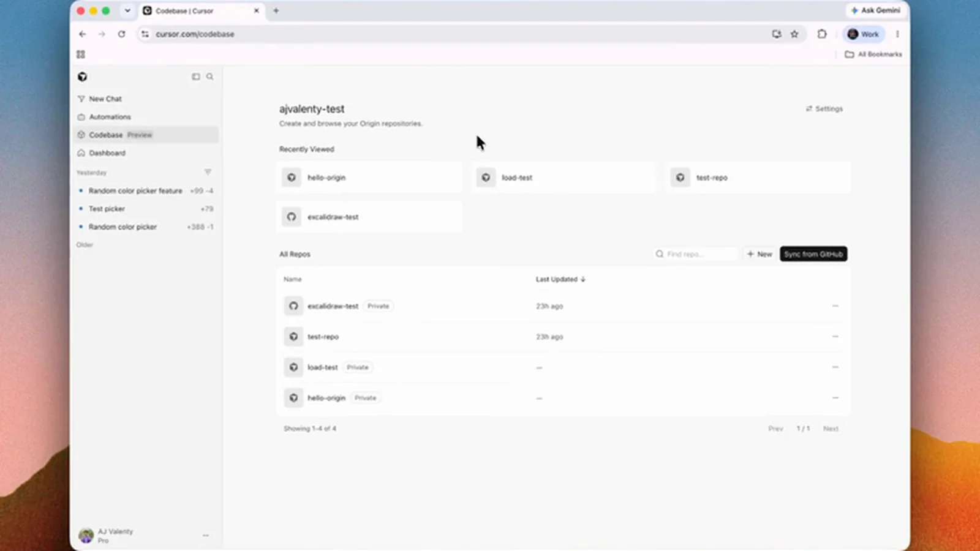Bookmark this page with the star icon
Screen dimensions: 980x551
tap(794, 34)
